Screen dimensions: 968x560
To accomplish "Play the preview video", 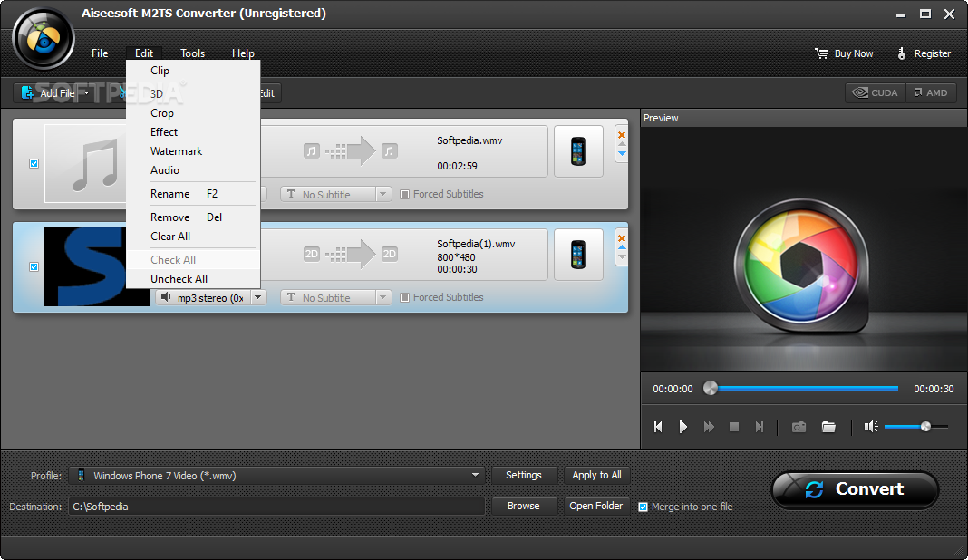I will (682, 427).
